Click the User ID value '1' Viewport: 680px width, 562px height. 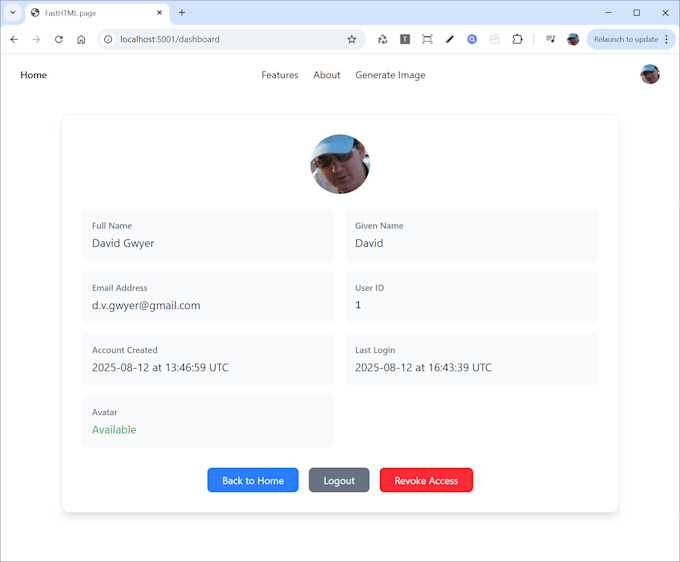358,305
